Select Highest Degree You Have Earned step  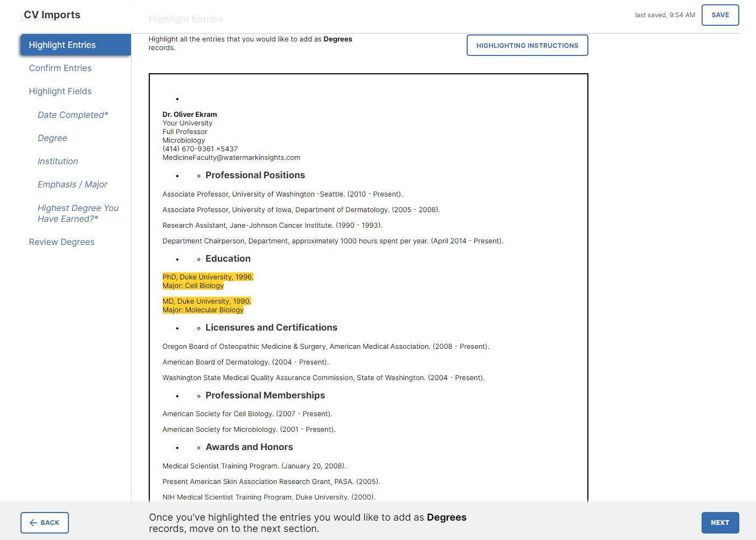pyautogui.click(x=78, y=213)
